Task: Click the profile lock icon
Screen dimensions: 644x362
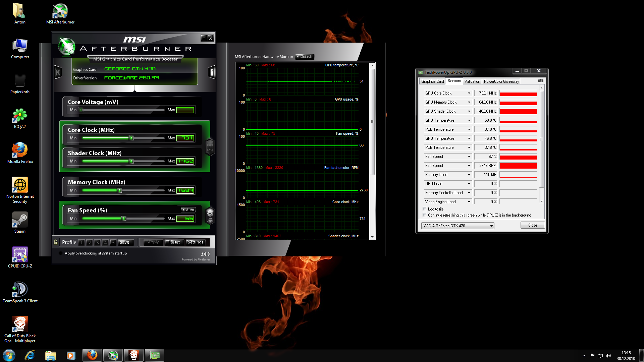Action: tap(56, 242)
